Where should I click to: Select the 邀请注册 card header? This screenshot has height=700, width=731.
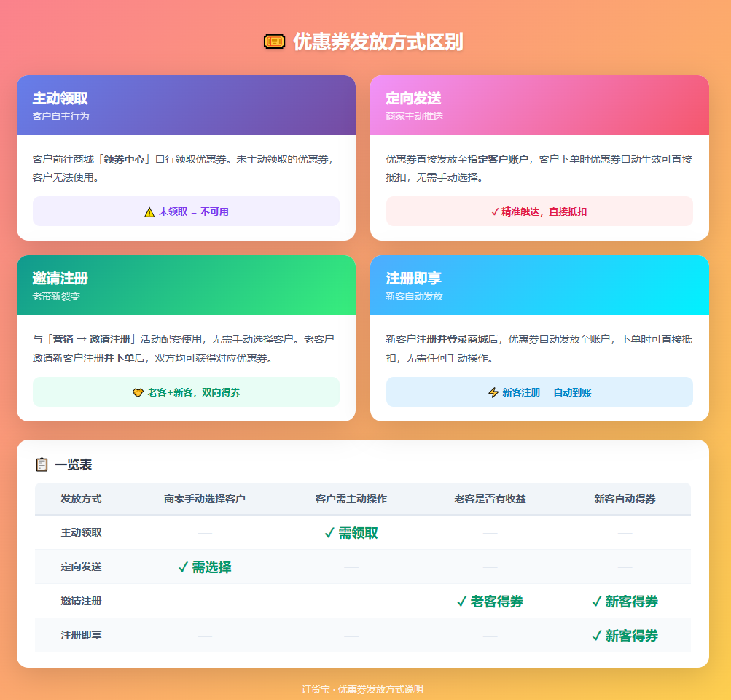pyautogui.click(x=186, y=285)
